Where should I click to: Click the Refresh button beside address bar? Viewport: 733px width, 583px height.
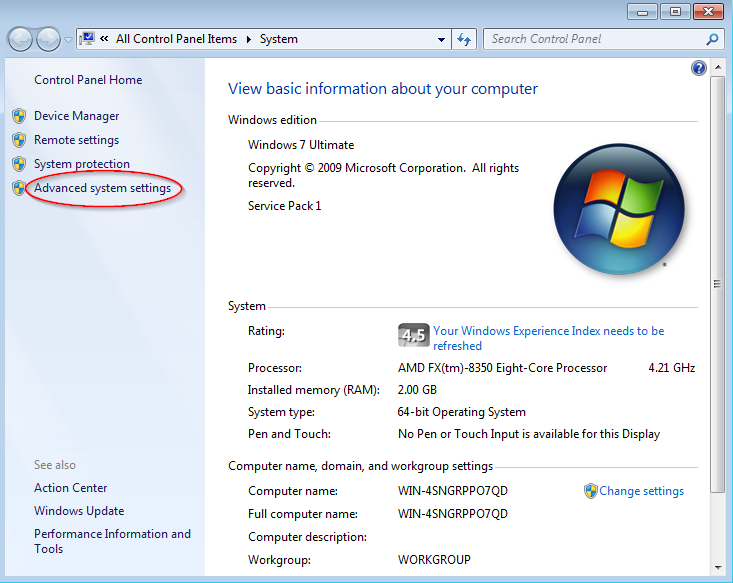click(464, 39)
